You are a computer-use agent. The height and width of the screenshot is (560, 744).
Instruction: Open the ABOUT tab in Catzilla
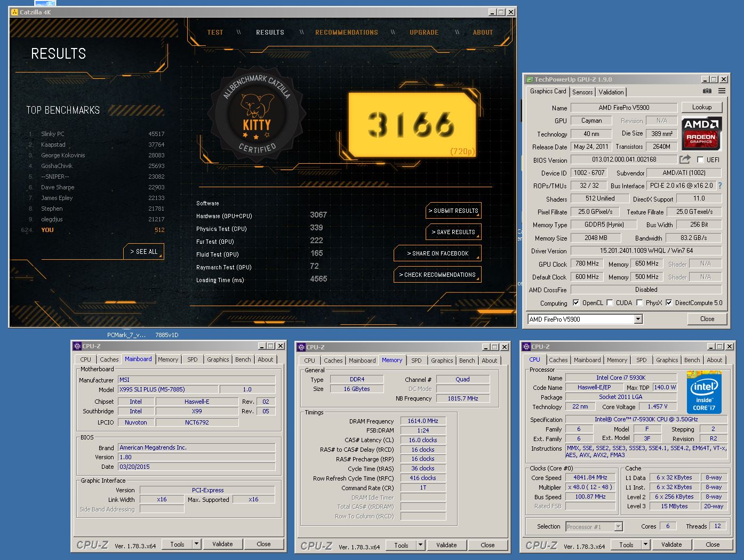tap(483, 33)
